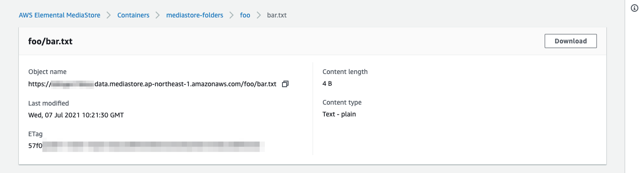Image resolution: width=644 pixels, height=173 pixels.
Task: Click the Object name label
Action: point(48,72)
